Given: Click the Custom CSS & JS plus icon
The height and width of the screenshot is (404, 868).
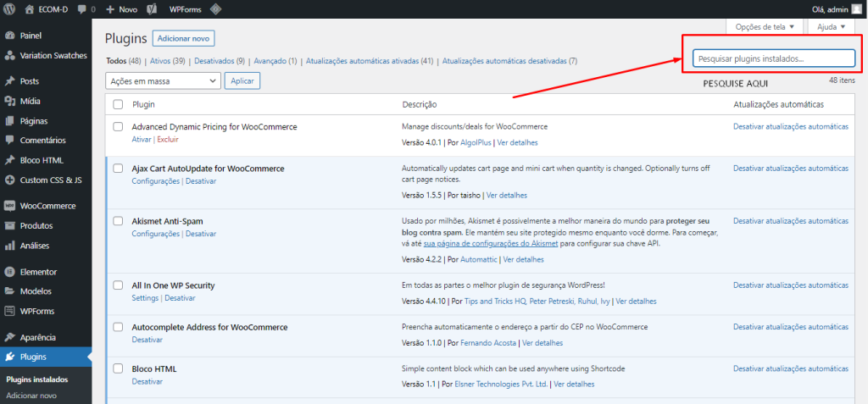Looking at the screenshot, I should [x=9, y=180].
